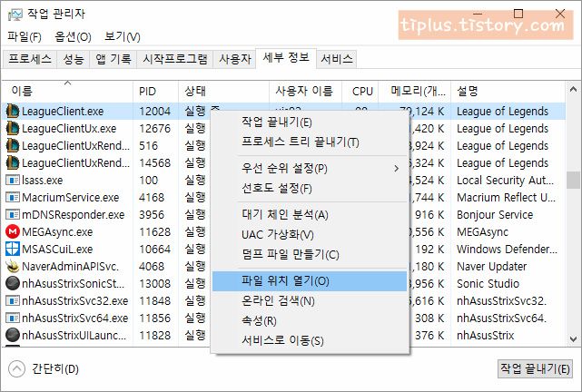Choose UAC 가상화(V) menu entry
This screenshot has height=392, width=582.
point(310,234)
